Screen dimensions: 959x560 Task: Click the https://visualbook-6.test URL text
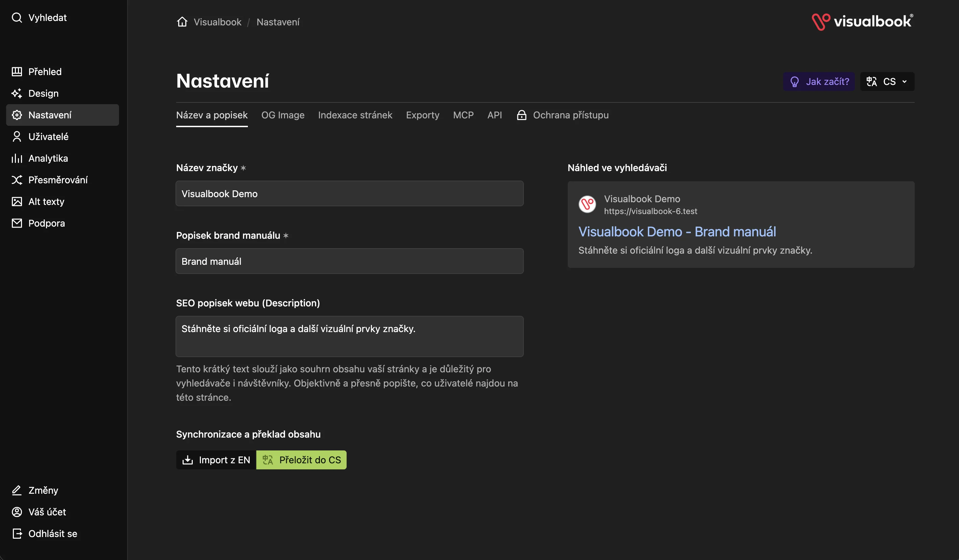click(x=650, y=211)
